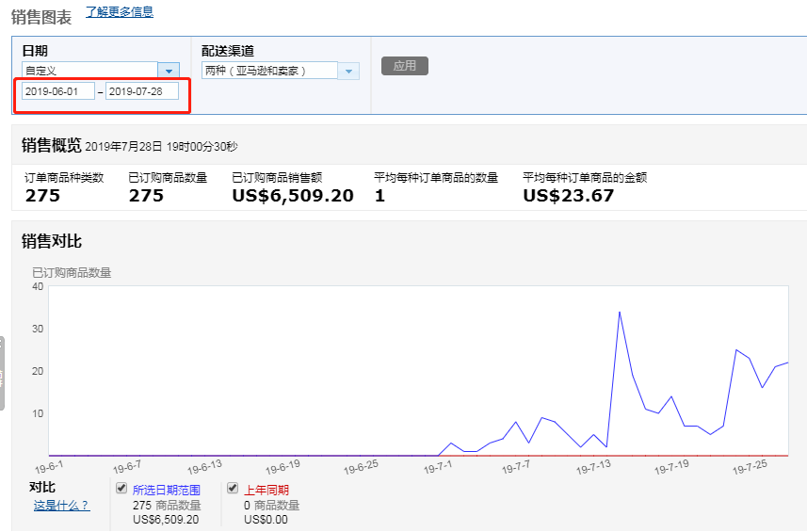Viewport: 807px width, 532px height.
Task: Click the US$0.00 last-year value
Action: [266, 519]
